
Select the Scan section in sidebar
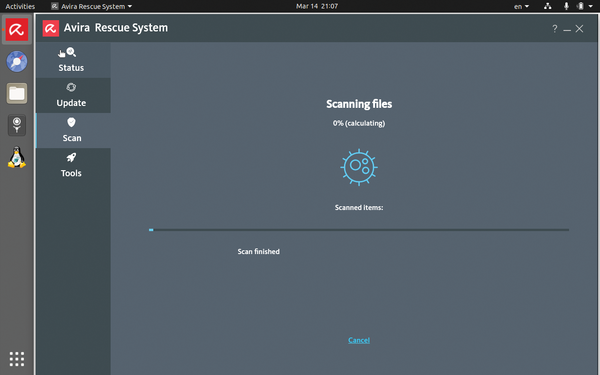[x=73, y=130]
